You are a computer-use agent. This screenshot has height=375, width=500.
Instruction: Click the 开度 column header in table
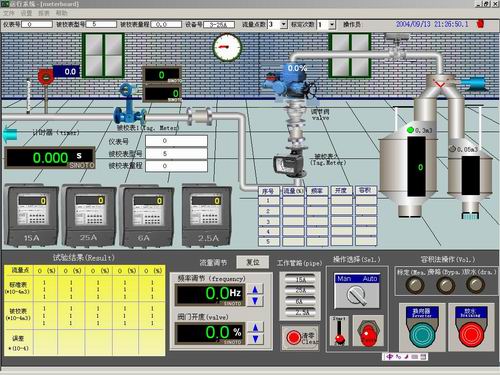point(341,190)
